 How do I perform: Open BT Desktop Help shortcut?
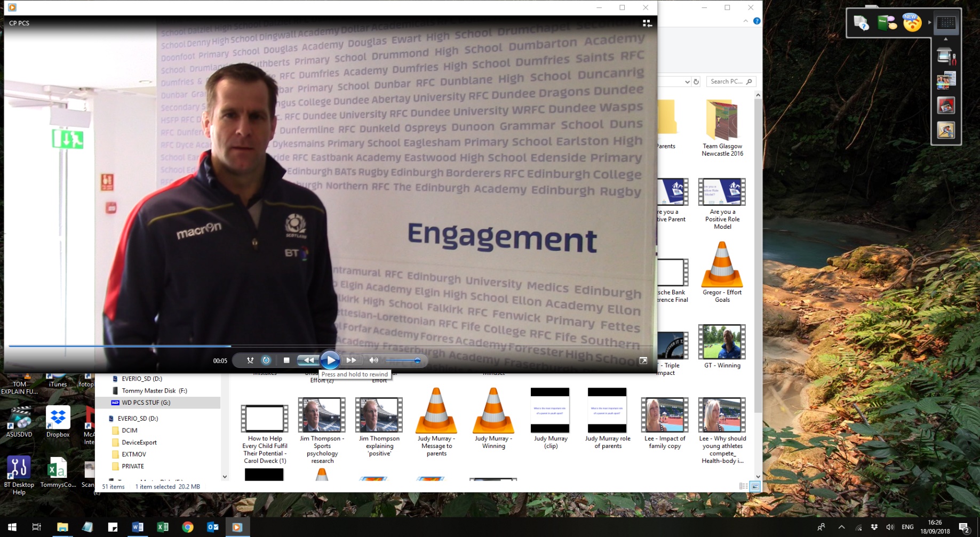19,476
